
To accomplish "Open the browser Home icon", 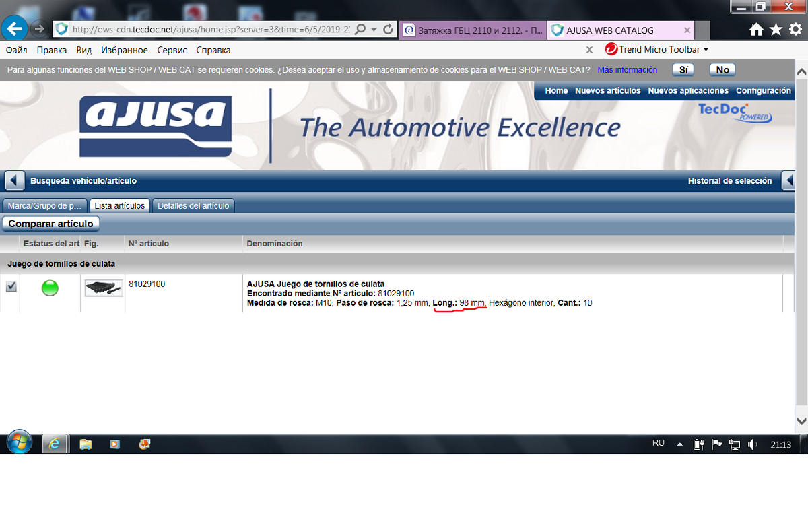I will click(x=757, y=29).
